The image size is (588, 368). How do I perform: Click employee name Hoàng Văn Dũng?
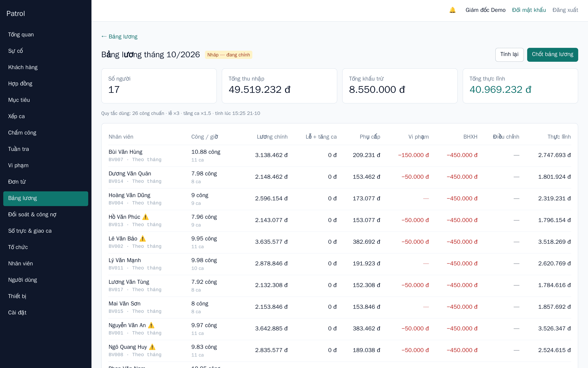coord(129,195)
